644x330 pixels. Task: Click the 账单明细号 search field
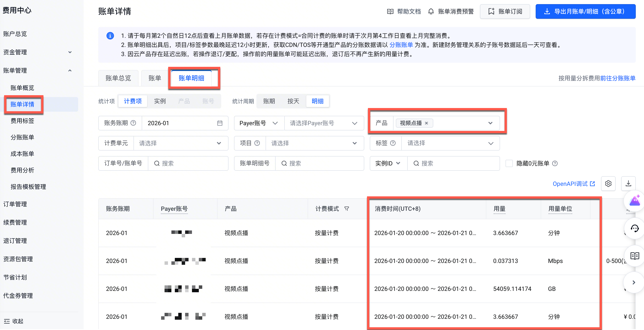coord(319,163)
